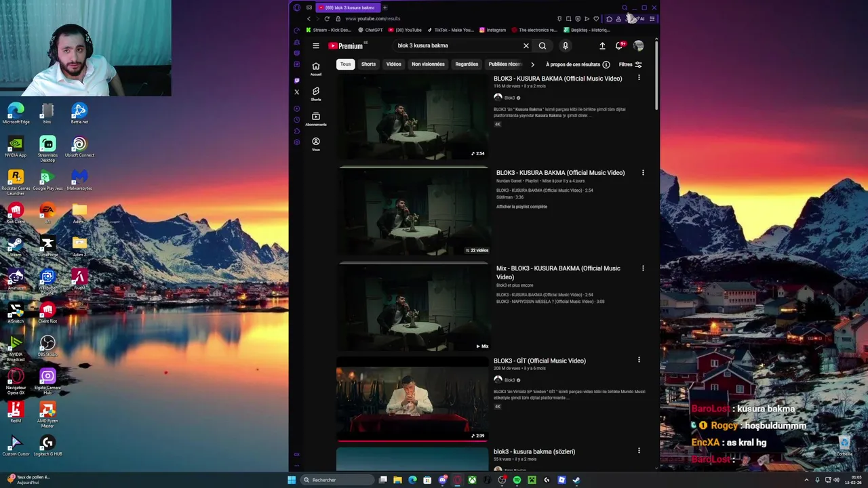Open ChatGPT bookmark
The height and width of the screenshot is (488, 868).
tap(370, 30)
